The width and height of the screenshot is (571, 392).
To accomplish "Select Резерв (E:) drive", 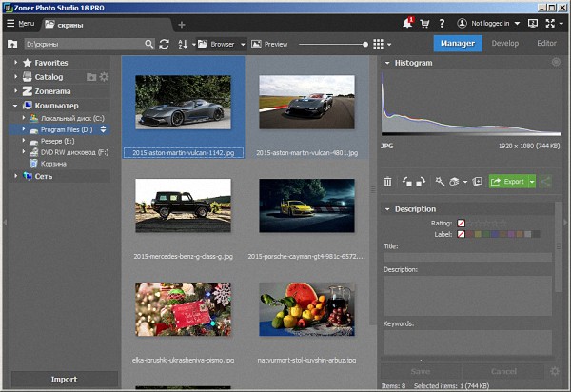I will (57, 141).
